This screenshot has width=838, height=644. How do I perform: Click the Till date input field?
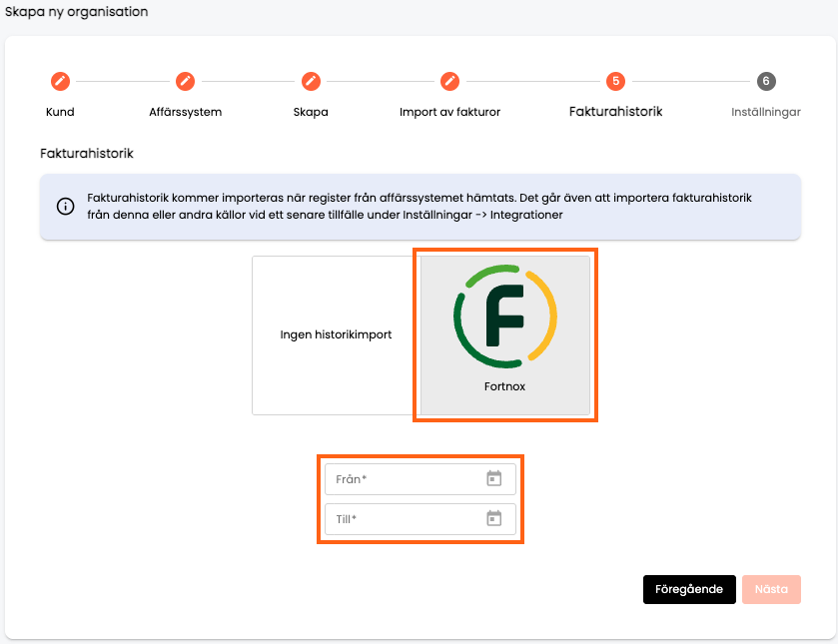pos(420,519)
